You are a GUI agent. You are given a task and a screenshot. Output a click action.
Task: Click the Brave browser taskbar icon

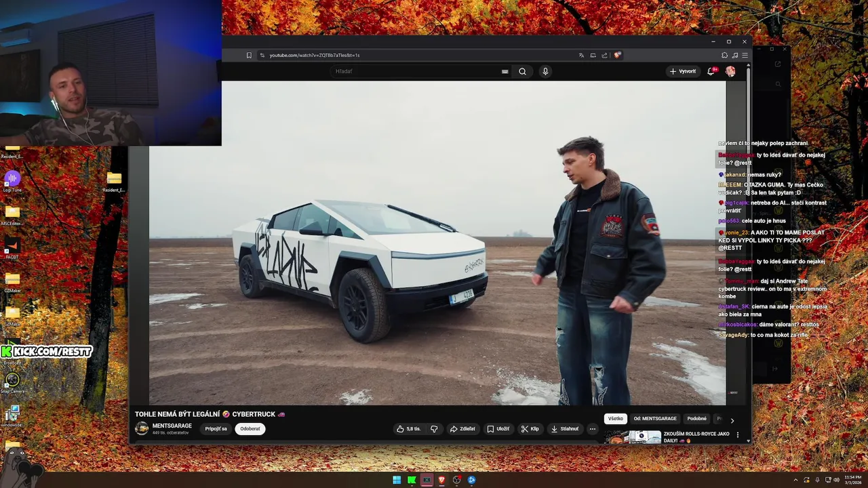pos(441,480)
